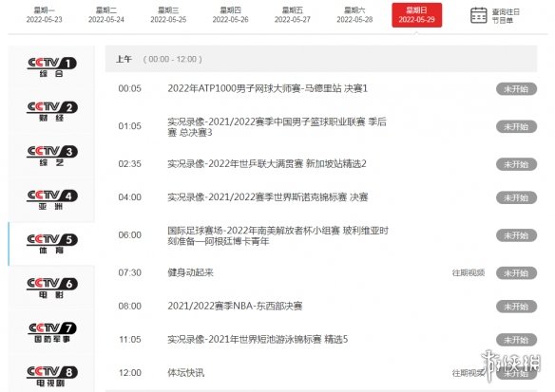
Task: Select the CCTV-4 亚洲 channel logo
Action: 52,199
